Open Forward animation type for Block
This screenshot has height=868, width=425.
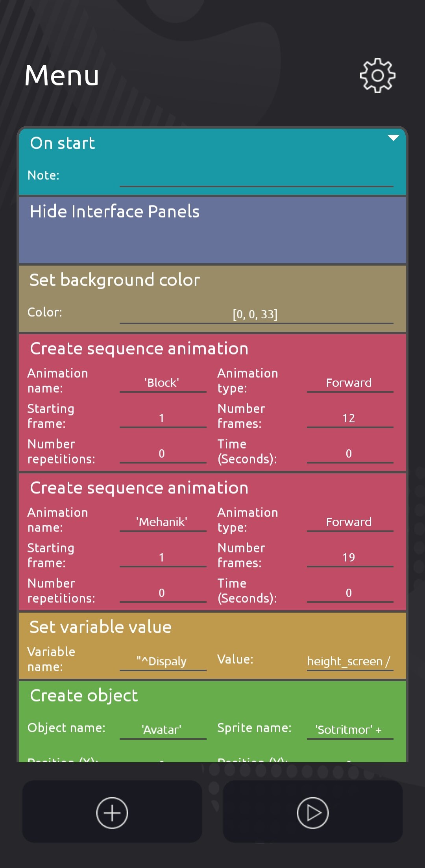[350, 382]
